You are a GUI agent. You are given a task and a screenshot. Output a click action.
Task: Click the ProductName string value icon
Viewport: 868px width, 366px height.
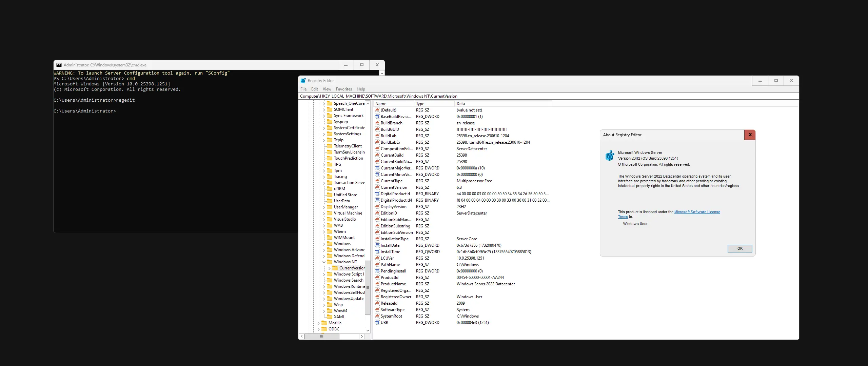click(377, 284)
